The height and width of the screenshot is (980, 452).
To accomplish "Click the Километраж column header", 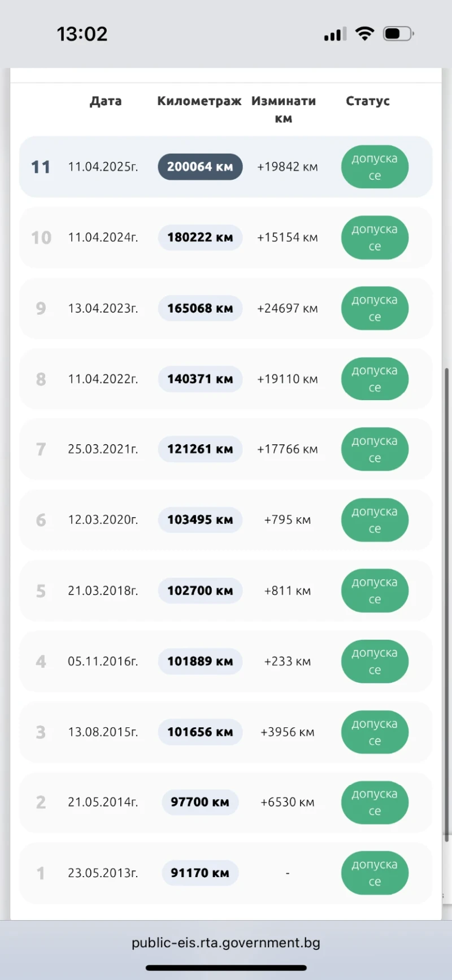I will (199, 101).
